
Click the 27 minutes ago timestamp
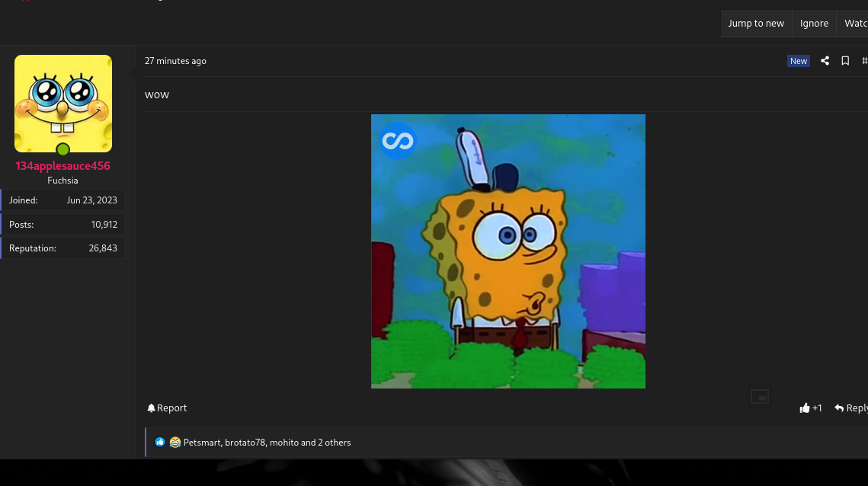[x=175, y=61]
